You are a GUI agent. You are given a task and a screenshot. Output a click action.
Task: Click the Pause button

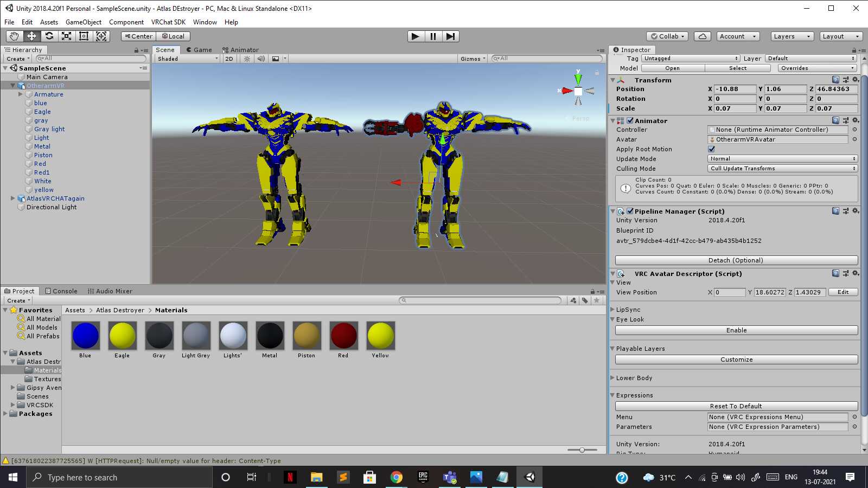433,36
